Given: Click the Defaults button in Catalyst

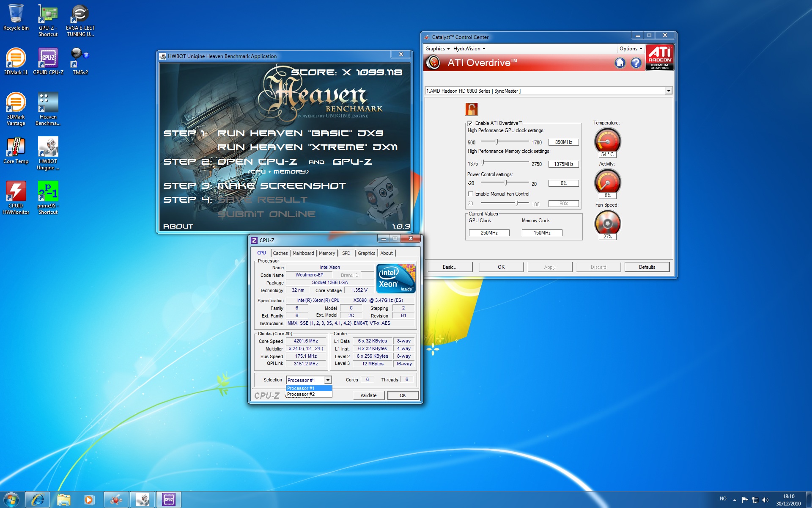Looking at the screenshot, I should (647, 267).
